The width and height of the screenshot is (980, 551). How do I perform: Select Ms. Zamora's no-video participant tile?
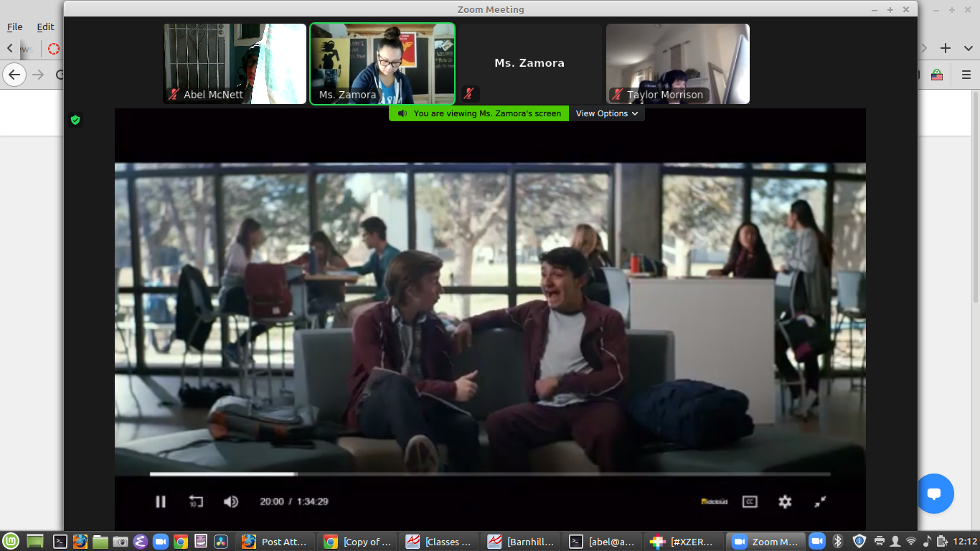pos(529,64)
